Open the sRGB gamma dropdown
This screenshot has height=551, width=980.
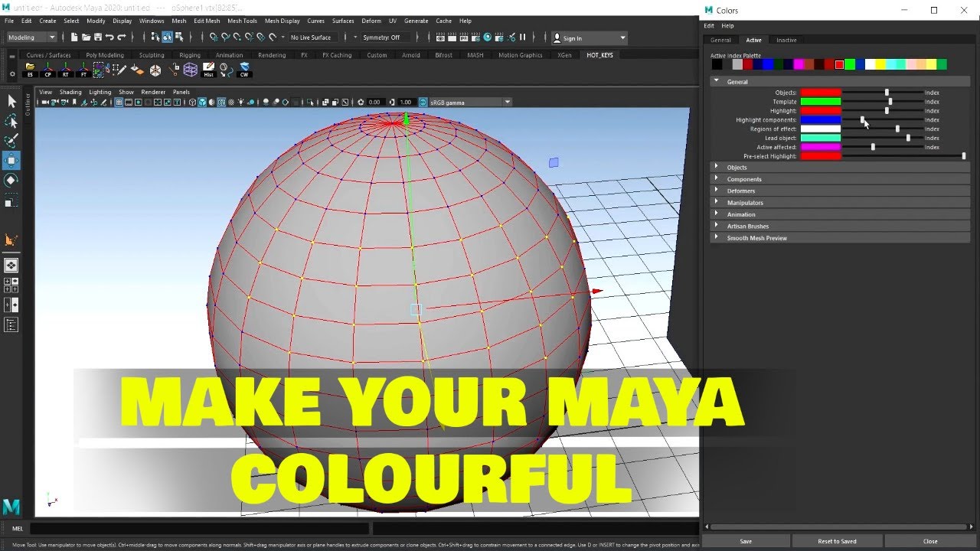[x=470, y=102]
